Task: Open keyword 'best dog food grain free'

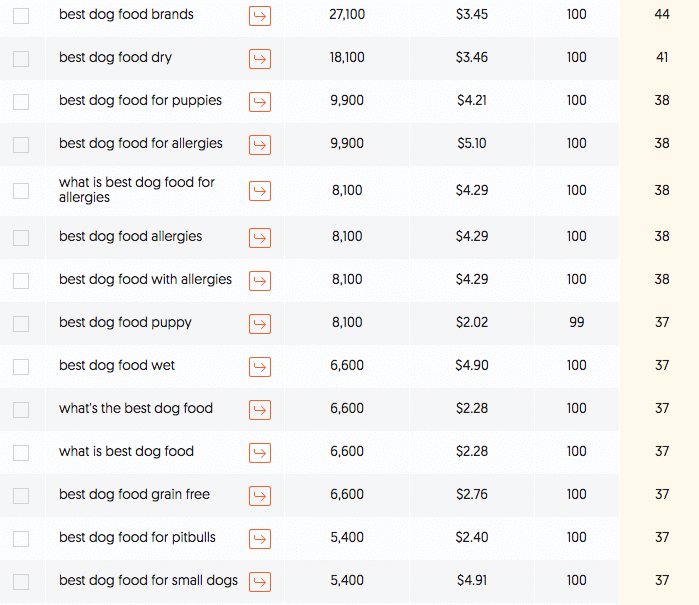Action: [x=134, y=495]
